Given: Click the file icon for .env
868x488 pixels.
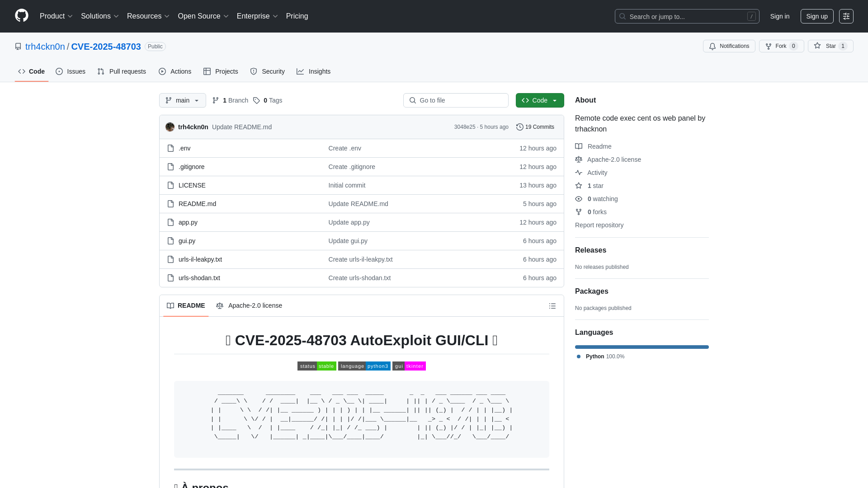Looking at the screenshot, I should click(x=170, y=148).
